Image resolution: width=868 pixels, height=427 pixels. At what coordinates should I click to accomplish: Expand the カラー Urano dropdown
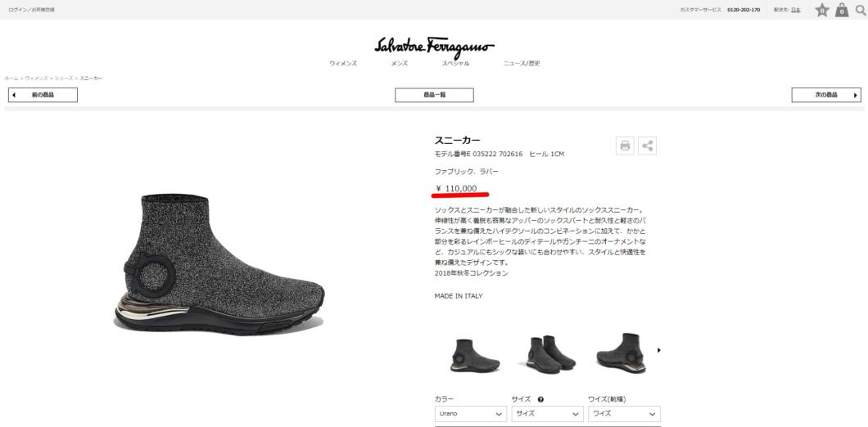[471, 414]
